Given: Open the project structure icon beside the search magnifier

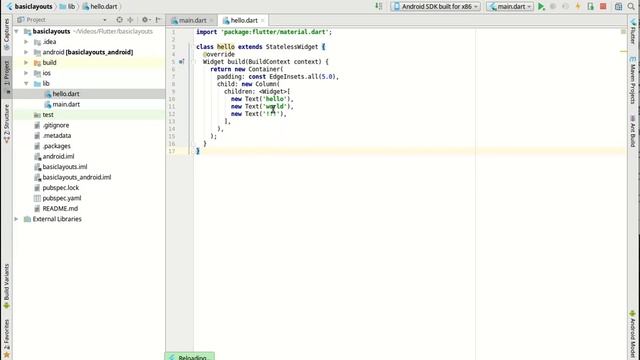Looking at the screenshot, I should point(618,7).
